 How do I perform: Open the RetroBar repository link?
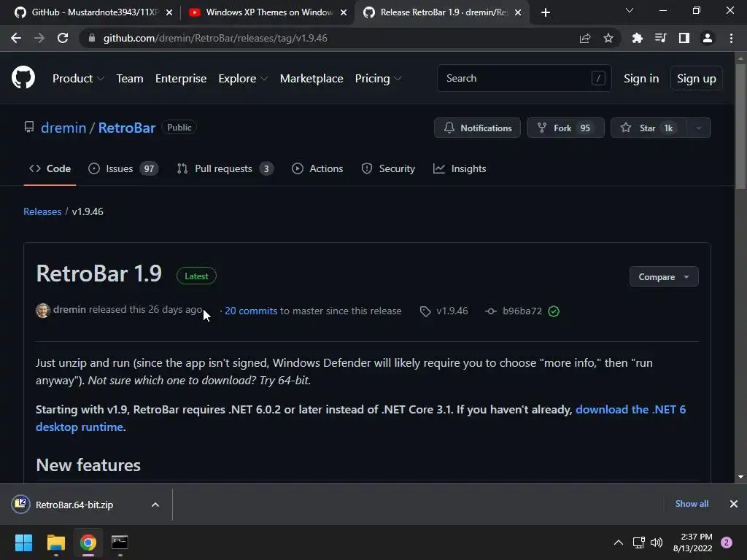127,128
